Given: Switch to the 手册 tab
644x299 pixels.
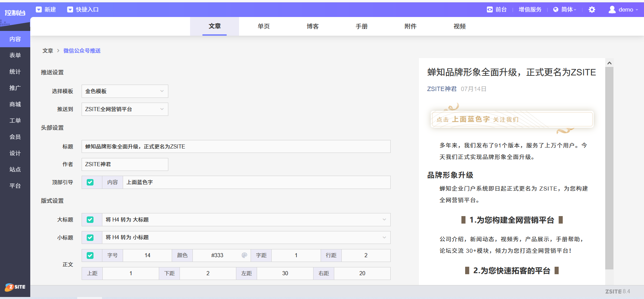Looking at the screenshot, I should coord(361,26).
